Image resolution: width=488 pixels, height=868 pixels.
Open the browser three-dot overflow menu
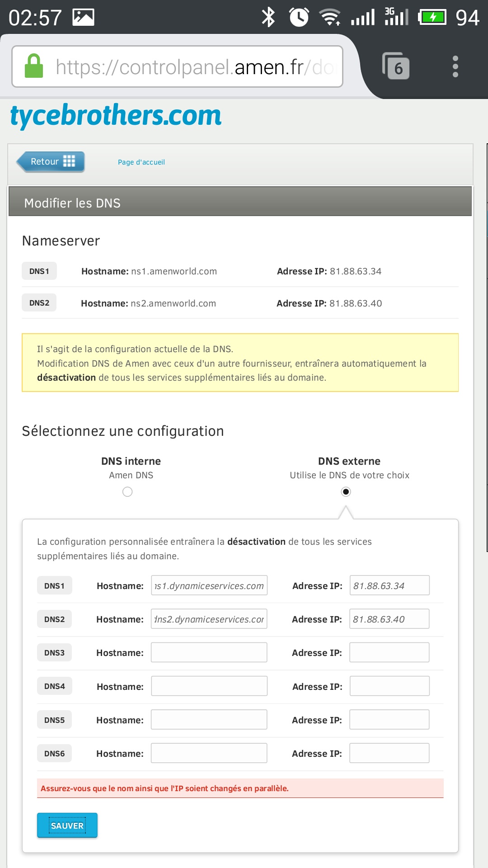point(455,66)
